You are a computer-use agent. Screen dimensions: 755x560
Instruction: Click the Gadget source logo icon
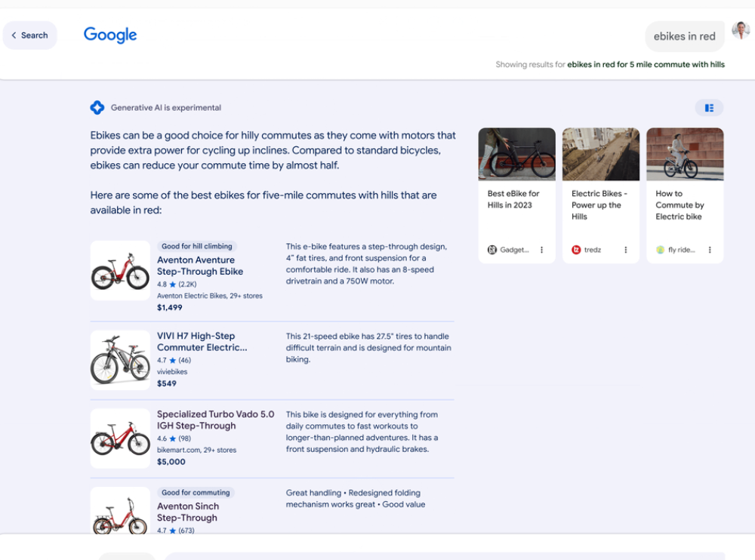coord(492,249)
